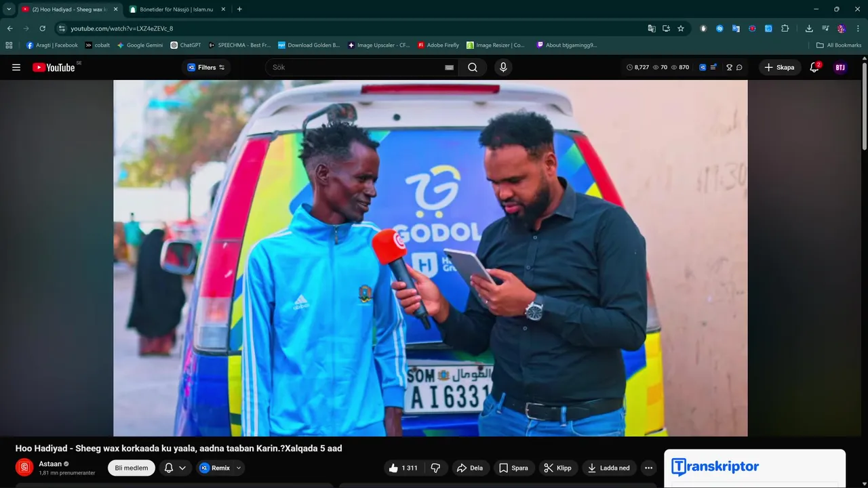The image size is (868, 488).
Task: Dislike the video
Action: (x=436, y=468)
